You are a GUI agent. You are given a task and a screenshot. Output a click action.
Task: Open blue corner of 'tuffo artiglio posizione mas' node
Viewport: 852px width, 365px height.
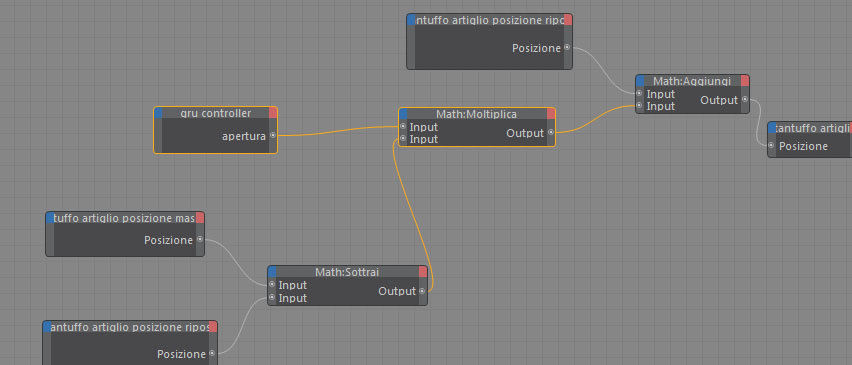tap(50, 218)
